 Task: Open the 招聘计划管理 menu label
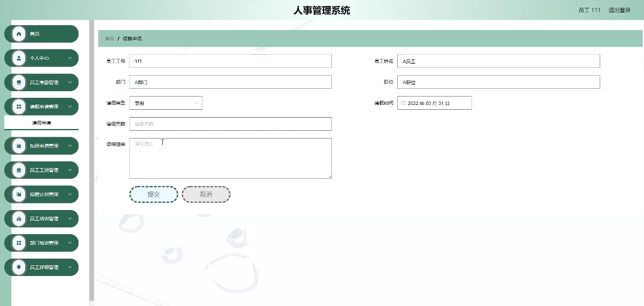coord(44,194)
